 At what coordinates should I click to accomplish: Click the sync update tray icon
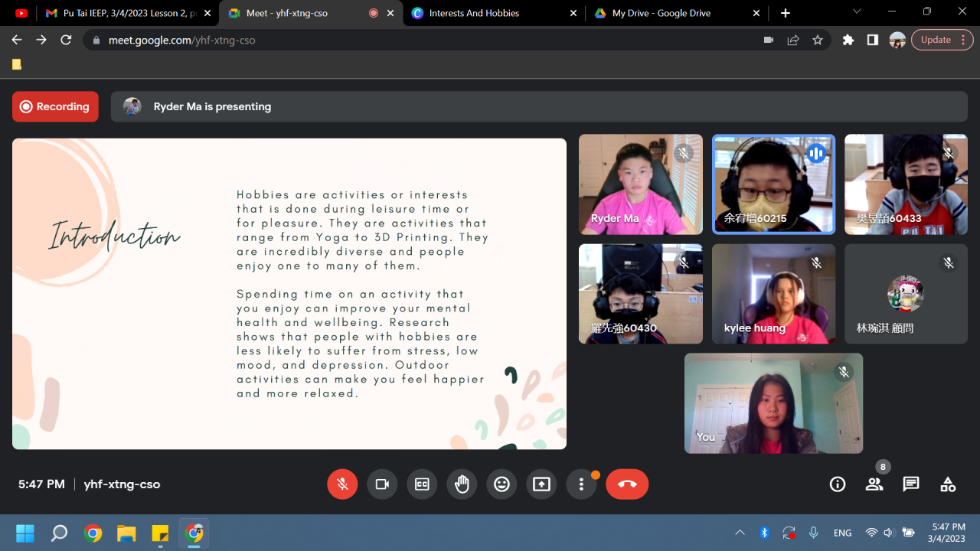coord(789,533)
